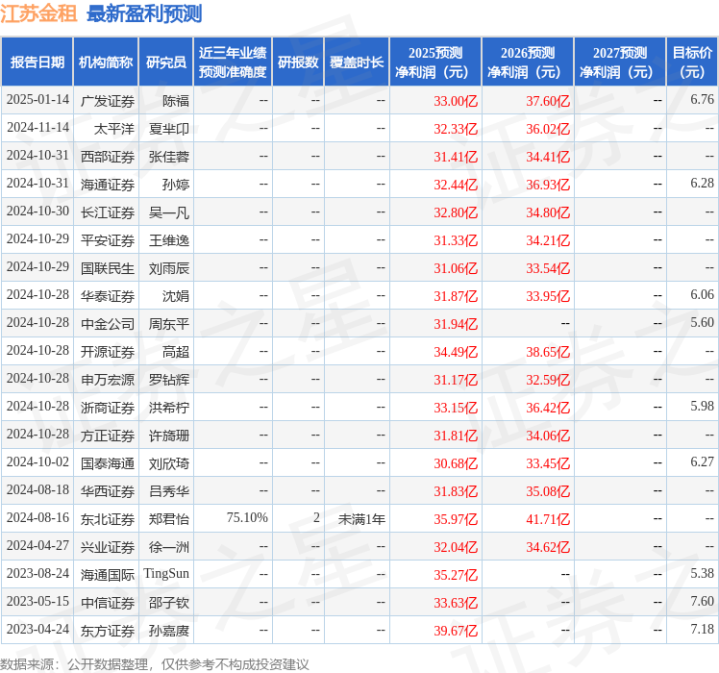Click the 32.59亿 profit value
This screenshot has height=673, width=719.
click(548, 381)
